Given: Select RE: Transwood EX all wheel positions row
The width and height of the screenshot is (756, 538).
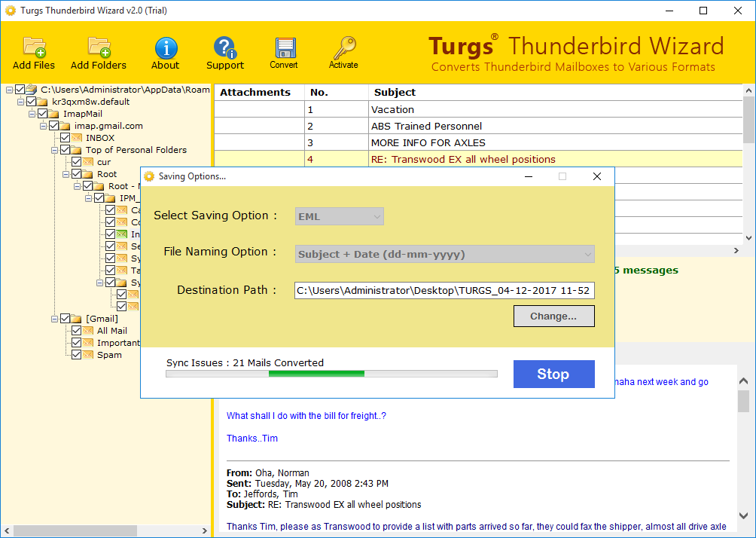Looking at the screenshot, I should click(x=478, y=159).
